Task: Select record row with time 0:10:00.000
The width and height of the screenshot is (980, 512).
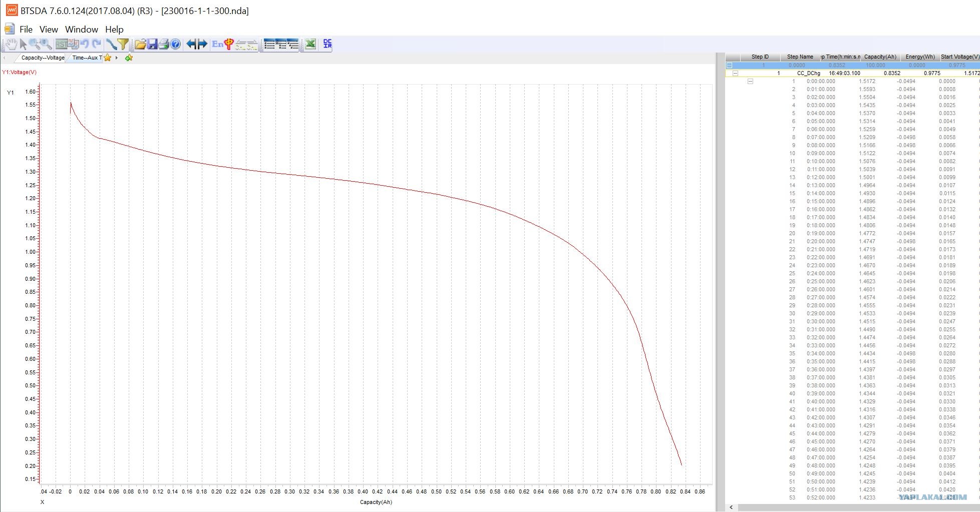Action: tap(852, 161)
